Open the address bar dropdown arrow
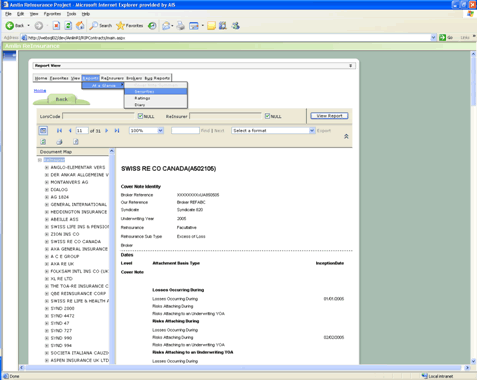 click(433, 37)
